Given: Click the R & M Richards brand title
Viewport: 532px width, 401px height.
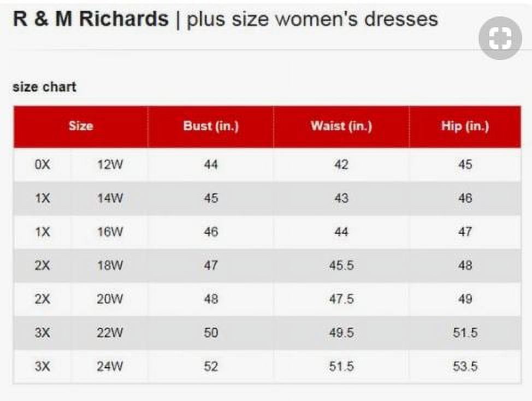Looking at the screenshot, I should point(91,20).
